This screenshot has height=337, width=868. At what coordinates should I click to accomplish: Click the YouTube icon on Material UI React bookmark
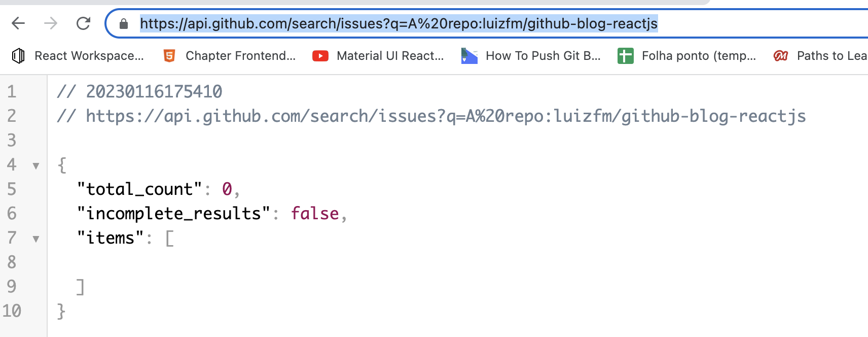(x=319, y=56)
